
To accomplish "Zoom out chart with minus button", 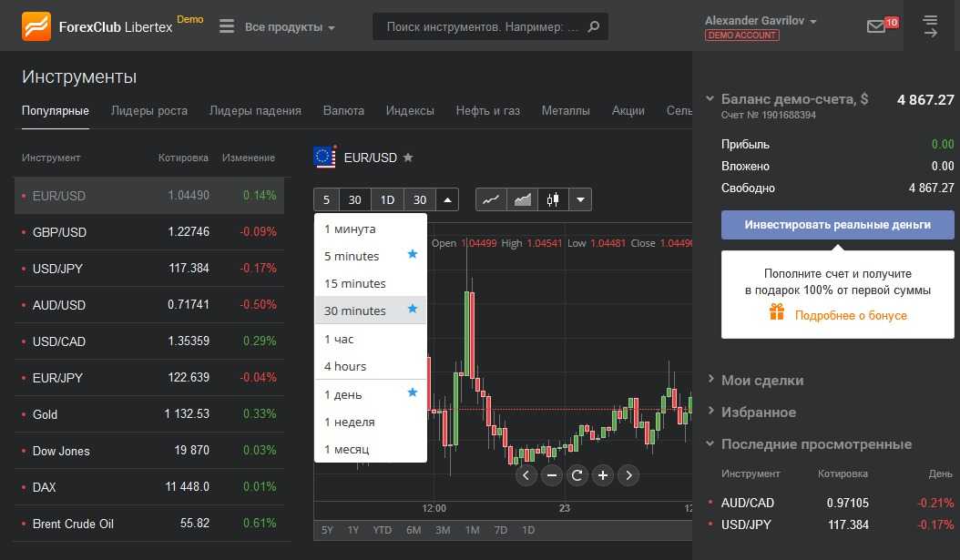I will click(552, 475).
